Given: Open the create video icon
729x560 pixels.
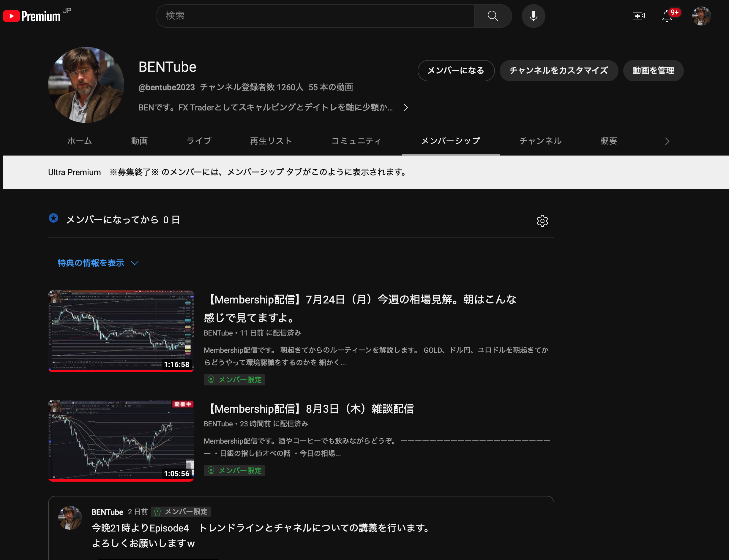Looking at the screenshot, I should (638, 16).
